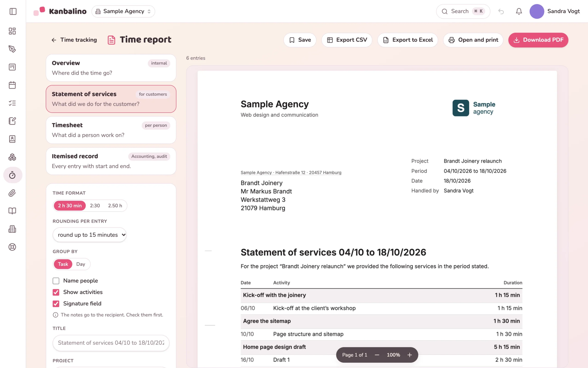588x368 pixels.
Task: Open the rounding per entry dropdown
Action: click(89, 235)
